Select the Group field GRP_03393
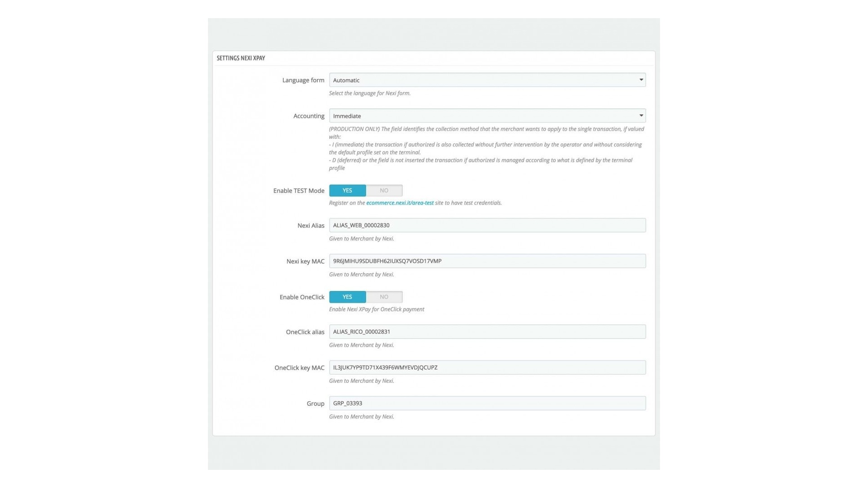Image resolution: width=868 pixels, height=488 pixels. pyautogui.click(x=487, y=403)
